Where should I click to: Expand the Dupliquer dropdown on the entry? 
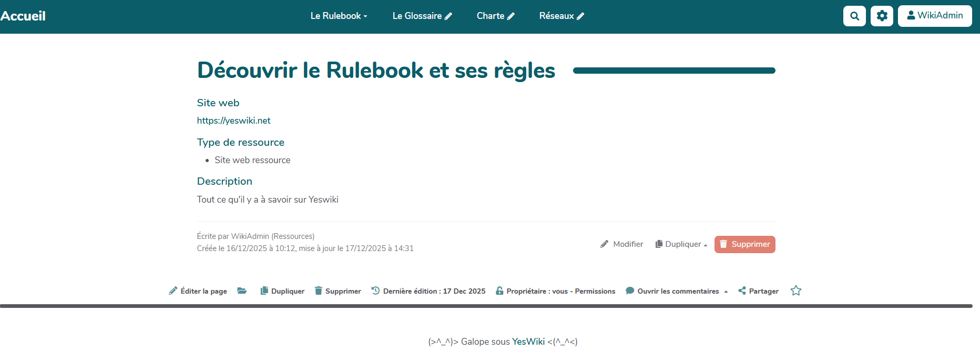tap(681, 244)
